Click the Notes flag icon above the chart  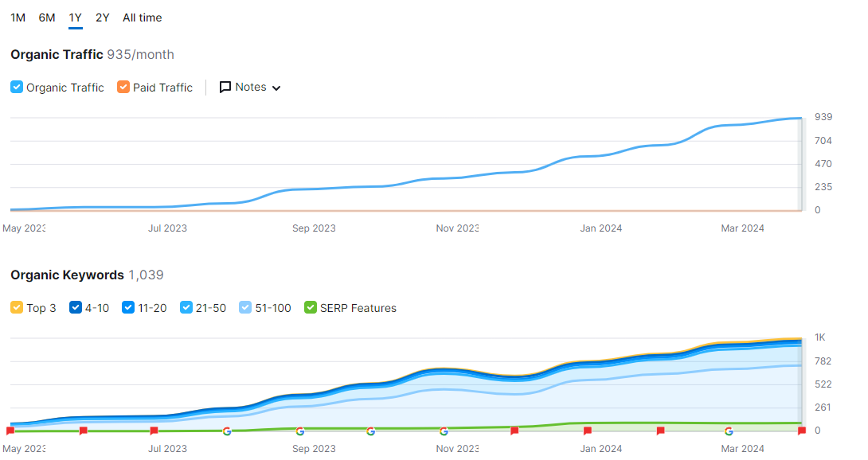click(x=226, y=87)
